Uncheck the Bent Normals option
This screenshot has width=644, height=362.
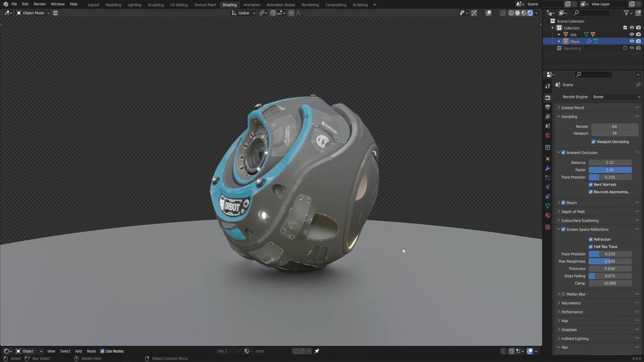click(591, 185)
